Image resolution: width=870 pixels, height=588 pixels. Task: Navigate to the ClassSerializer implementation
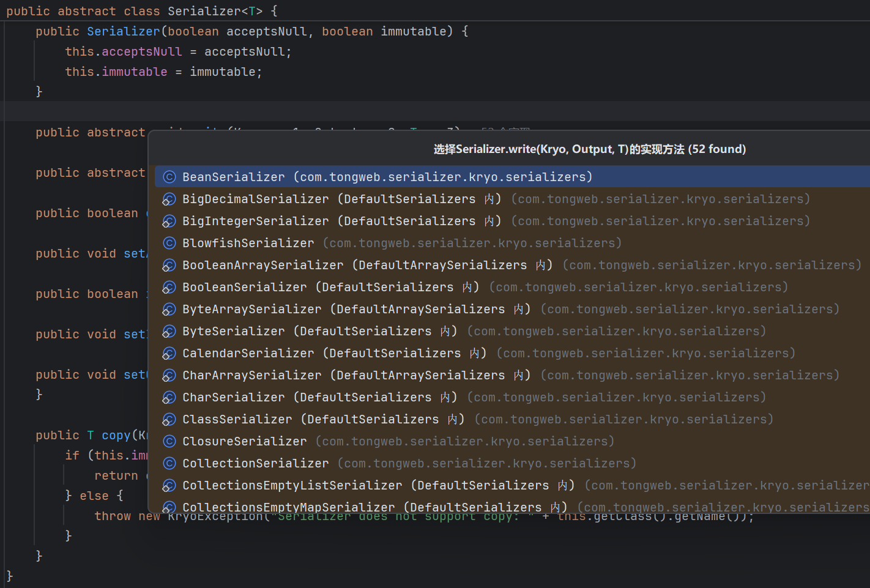[x=237, y=419]
